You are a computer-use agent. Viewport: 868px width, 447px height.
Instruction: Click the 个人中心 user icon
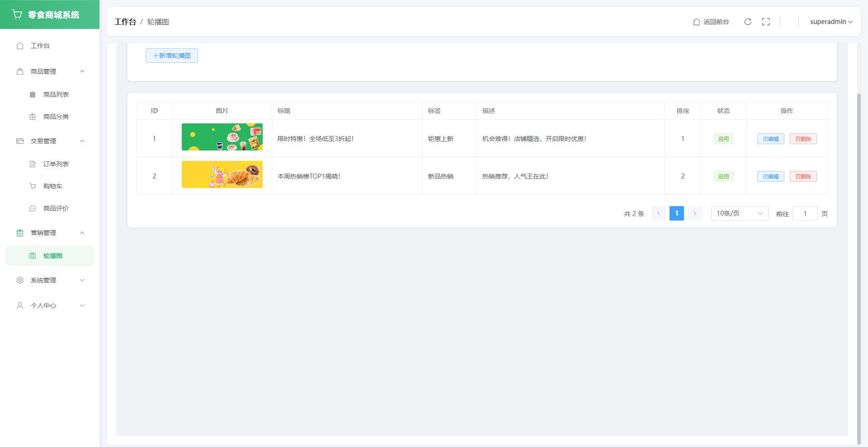click(20, 306)
